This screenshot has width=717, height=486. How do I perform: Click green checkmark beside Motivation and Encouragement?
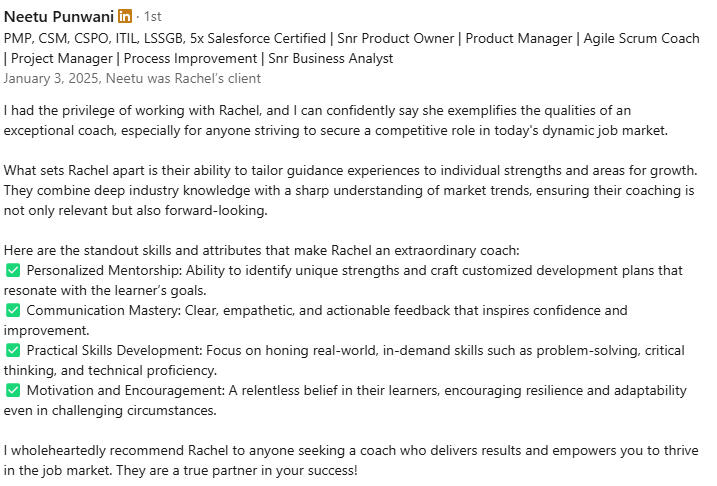[13, 390]
